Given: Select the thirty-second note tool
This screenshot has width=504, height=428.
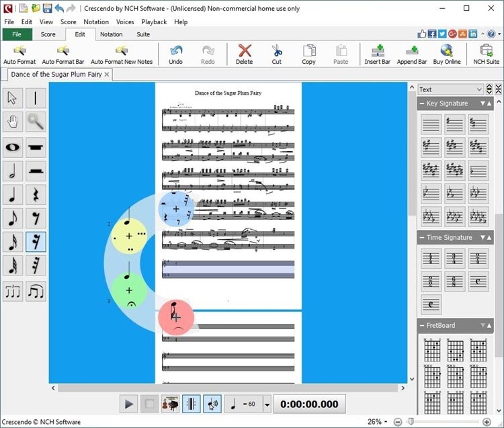Looking at the screenshot, I should pos(13,265).
